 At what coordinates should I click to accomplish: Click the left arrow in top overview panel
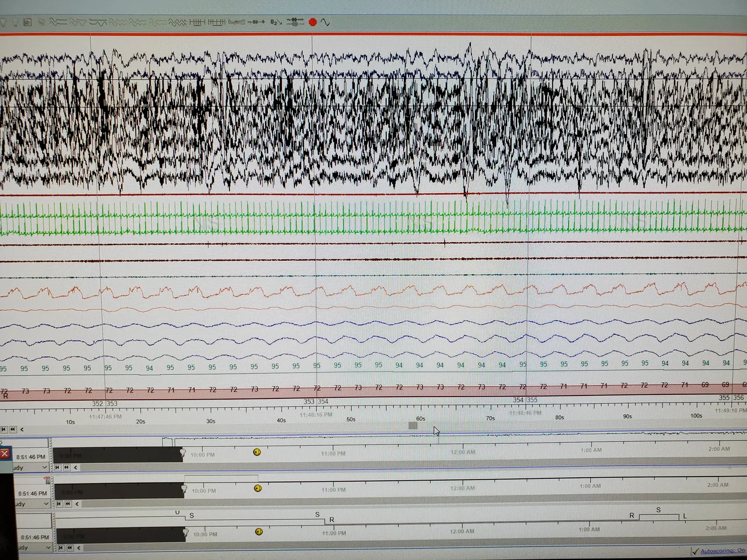76,467
